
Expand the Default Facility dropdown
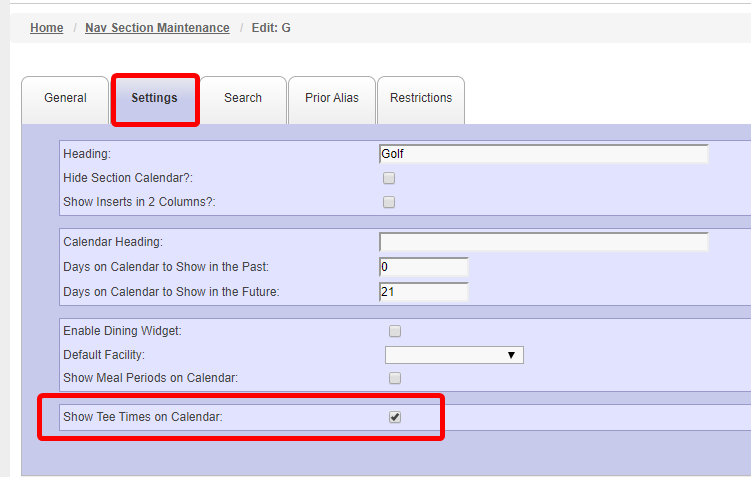click(x=454, y=355)
